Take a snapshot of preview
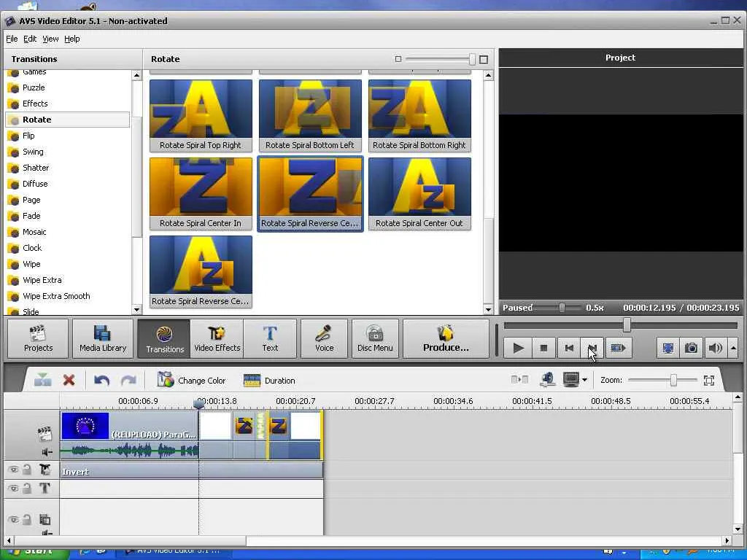This screenshot has width=747, height=560. coord(692,348)
